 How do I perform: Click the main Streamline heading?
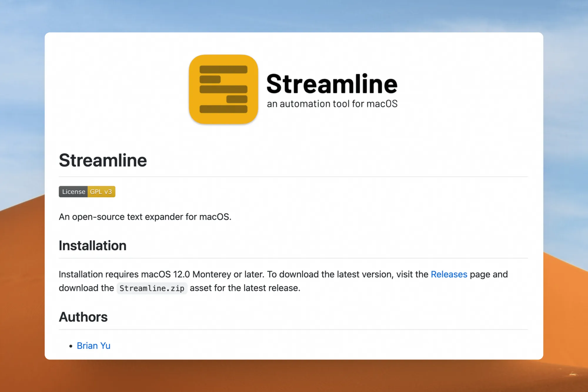pos(103,160)
